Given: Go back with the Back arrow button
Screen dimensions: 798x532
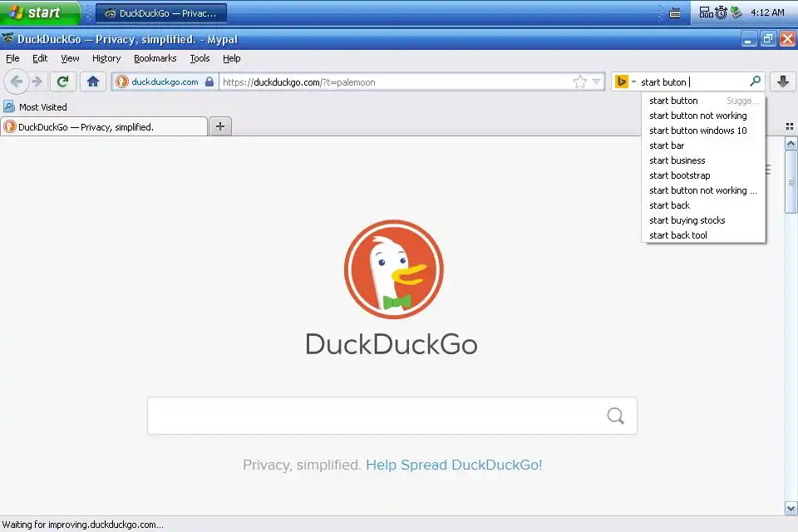Looking at the screenshot, I should click(x=17, y=81).
